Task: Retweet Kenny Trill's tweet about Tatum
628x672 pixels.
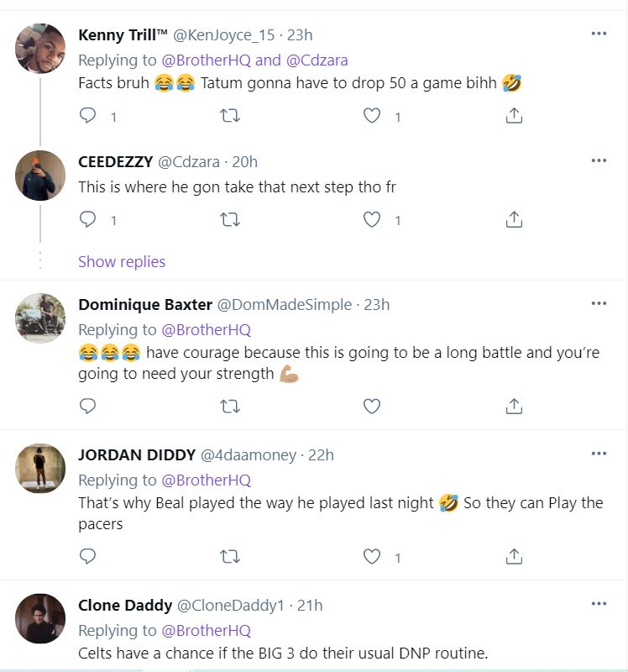Action: click(x=229, y=117)
